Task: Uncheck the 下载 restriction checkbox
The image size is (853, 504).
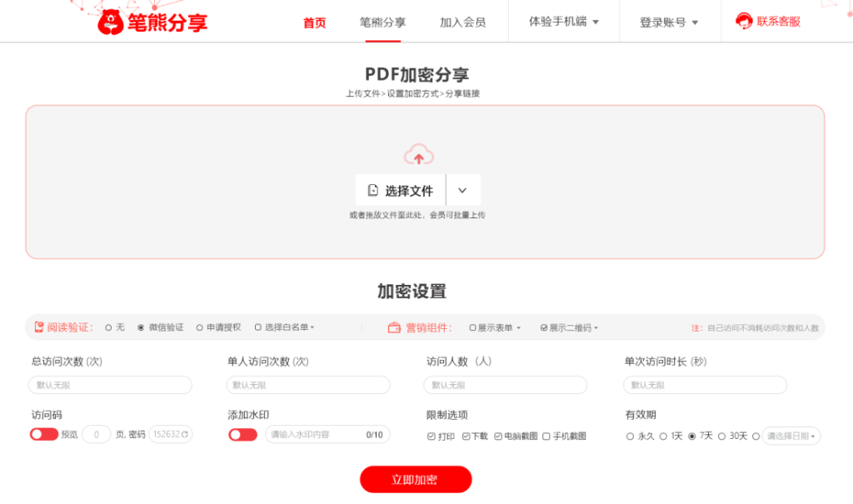Action: [x=466, y=437]
